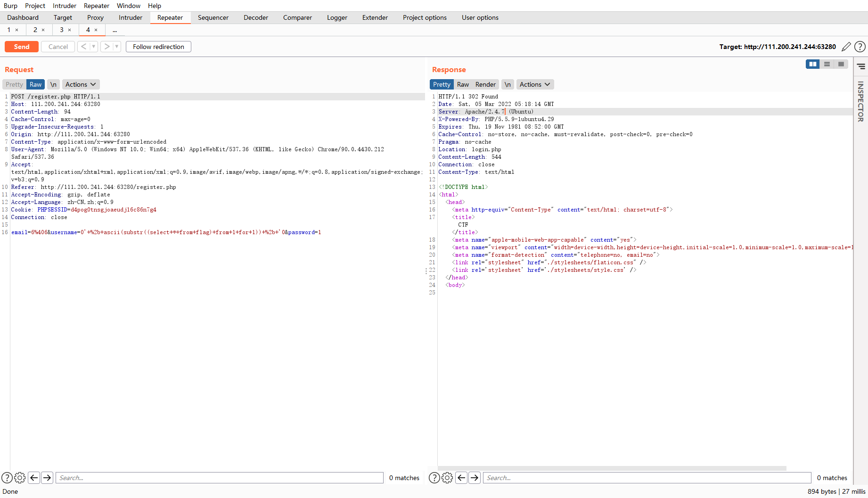The image size is (868, 498).
Task: Go to next Request search match
Action: click(x=47, y=478)
